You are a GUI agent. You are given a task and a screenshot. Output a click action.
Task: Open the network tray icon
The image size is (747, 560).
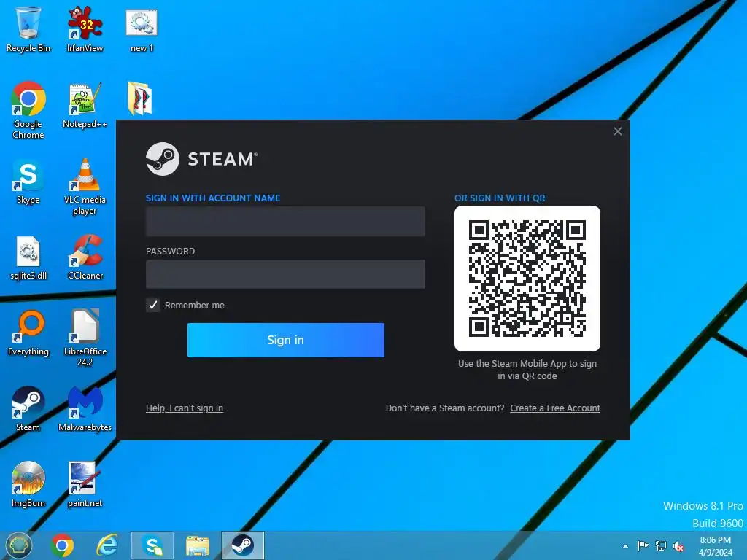(x=661, y=546)
